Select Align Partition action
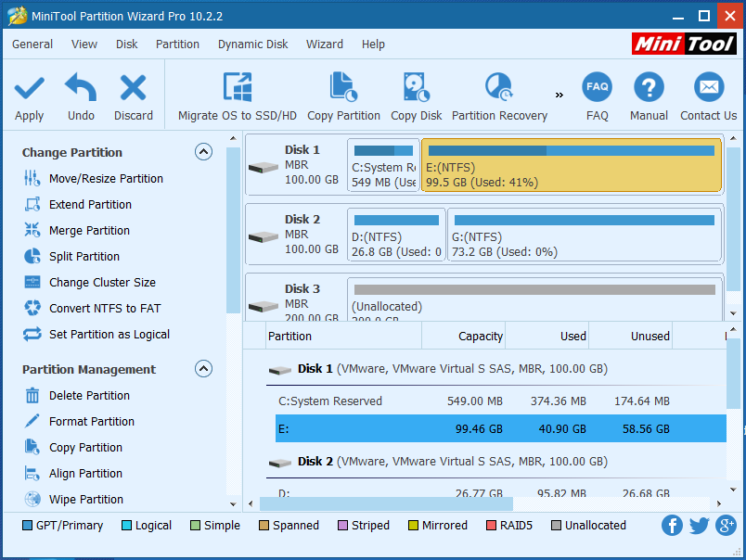 coord(73,474)
